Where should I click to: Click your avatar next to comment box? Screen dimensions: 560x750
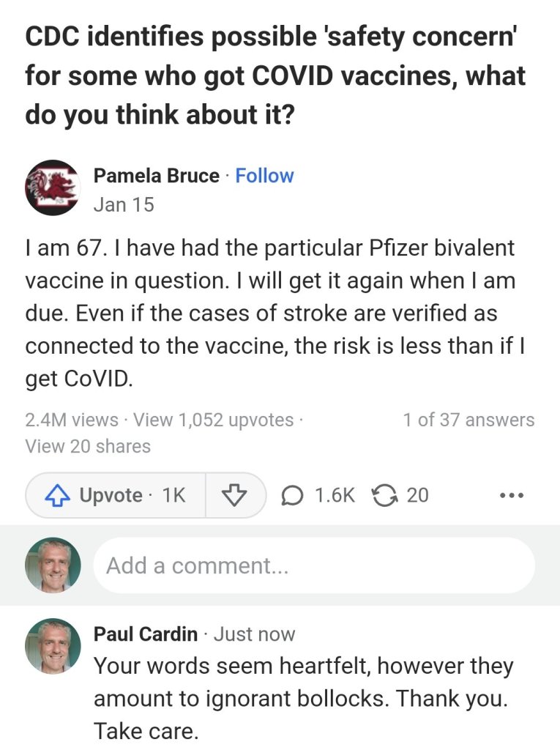click(x=52, y=565)
